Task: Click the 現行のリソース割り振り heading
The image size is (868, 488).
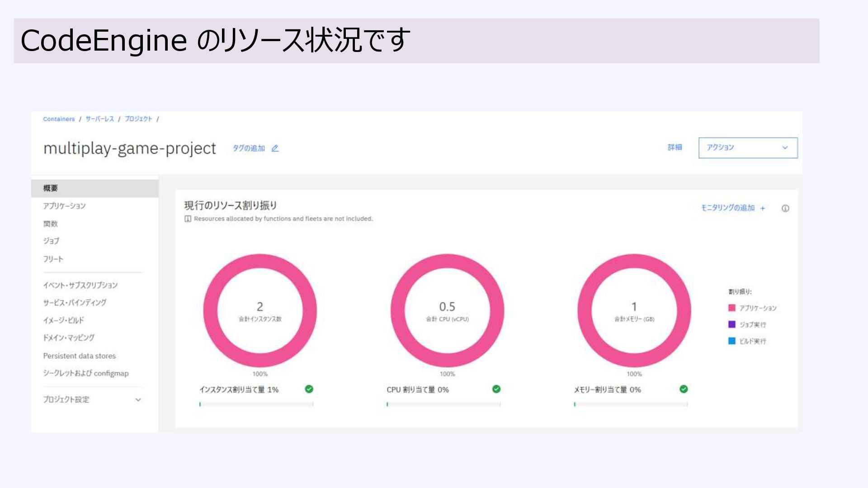Action: (x=231, y=206)
